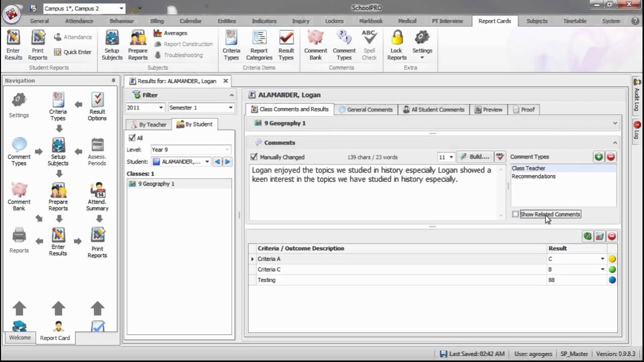Open Attend. Summary in Navigation panel
644x362 pixels.
pyautogui.click(x=97, y=197)
